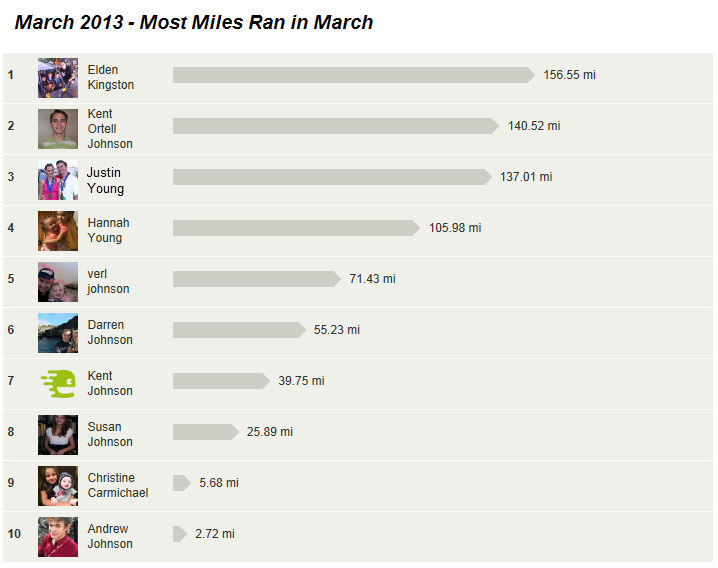Select Kent Ortell Johnson's avatar picture
Screen dimensions: 718x568
(58, 129)
